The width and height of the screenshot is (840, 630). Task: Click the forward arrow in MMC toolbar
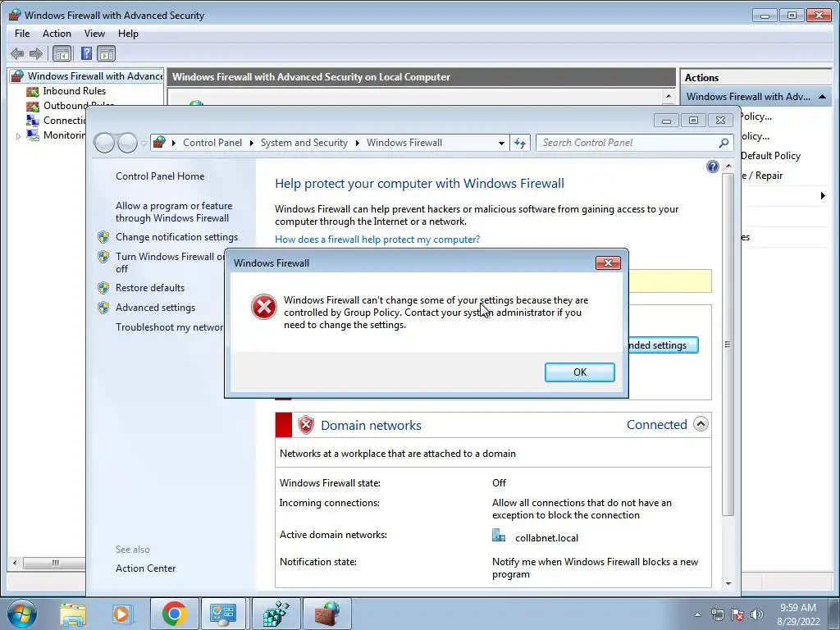pyautogui.click(x=36, y=53)
